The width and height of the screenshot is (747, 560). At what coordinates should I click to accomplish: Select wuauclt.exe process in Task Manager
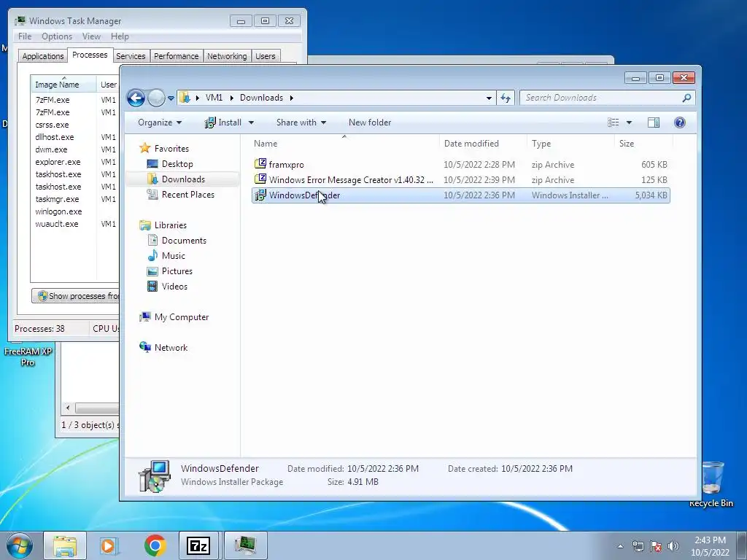[57, 224]
